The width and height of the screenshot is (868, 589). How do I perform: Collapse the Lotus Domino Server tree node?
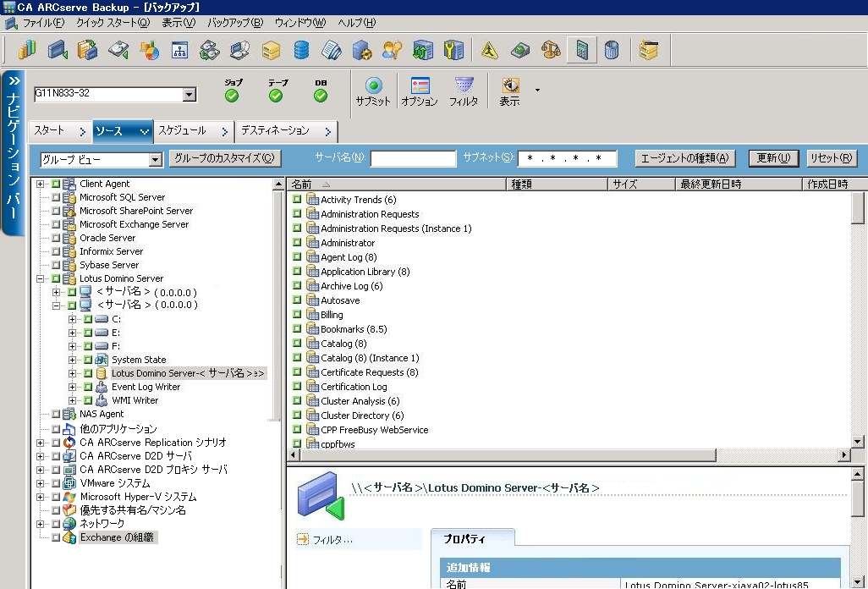41,278
